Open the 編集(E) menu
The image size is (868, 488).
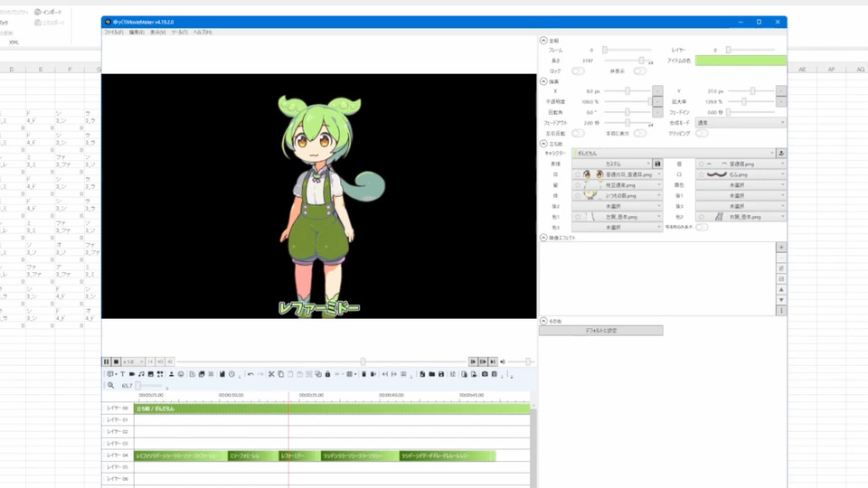click(137, 33)
